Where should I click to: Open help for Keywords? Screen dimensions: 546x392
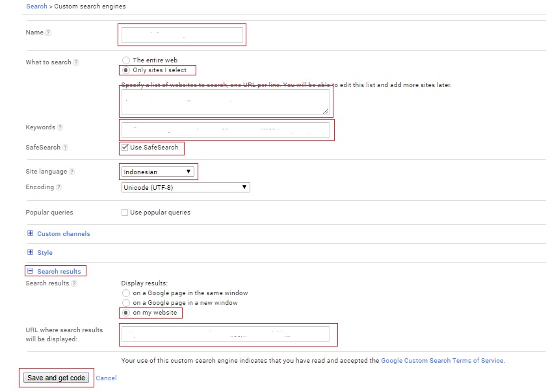click(60, 127)
